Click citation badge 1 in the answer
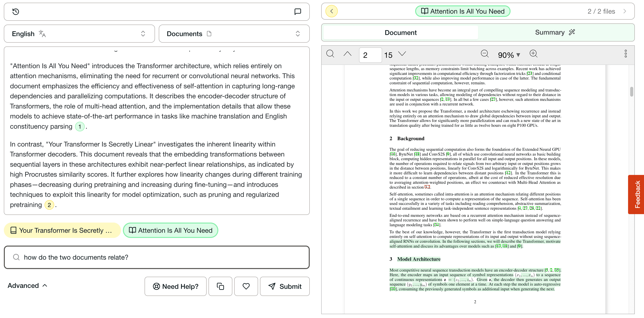The height and width of the screenshot is (318, 644). [x=80, y=127]
